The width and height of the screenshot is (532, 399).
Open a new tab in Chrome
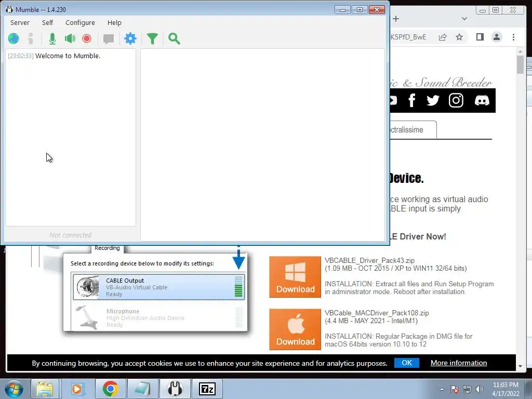[396, 19]
